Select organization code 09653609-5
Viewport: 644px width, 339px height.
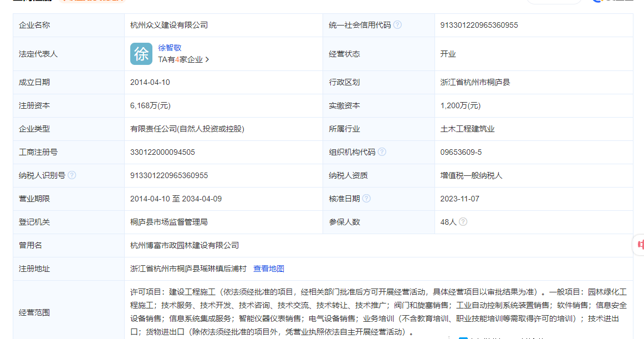461,152
